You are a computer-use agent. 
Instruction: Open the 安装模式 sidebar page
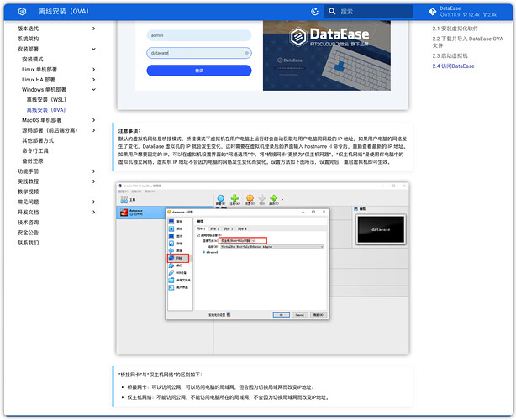(x=32, y=59)
